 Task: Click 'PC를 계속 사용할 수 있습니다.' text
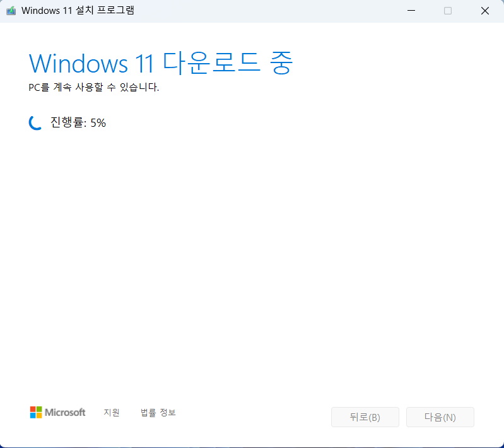click(94, 87)
